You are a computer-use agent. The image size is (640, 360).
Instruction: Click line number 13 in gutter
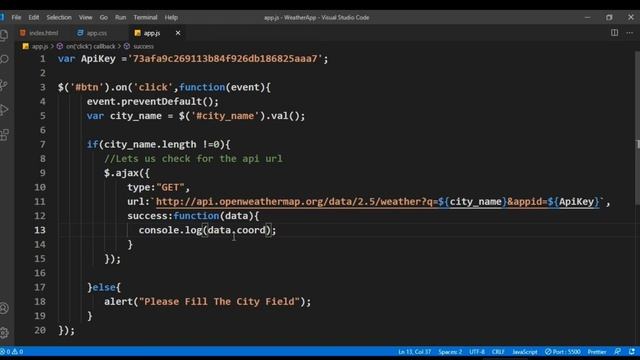(40, 230)
